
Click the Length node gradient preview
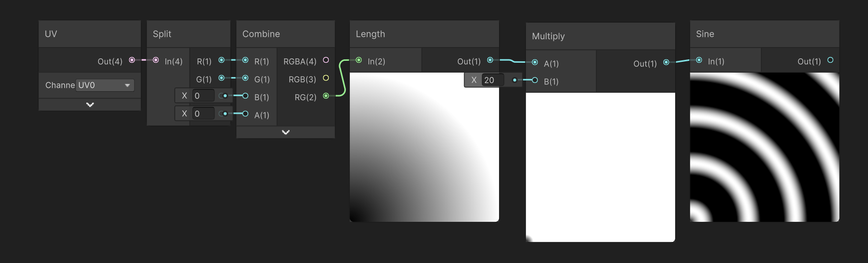[424, 147]
